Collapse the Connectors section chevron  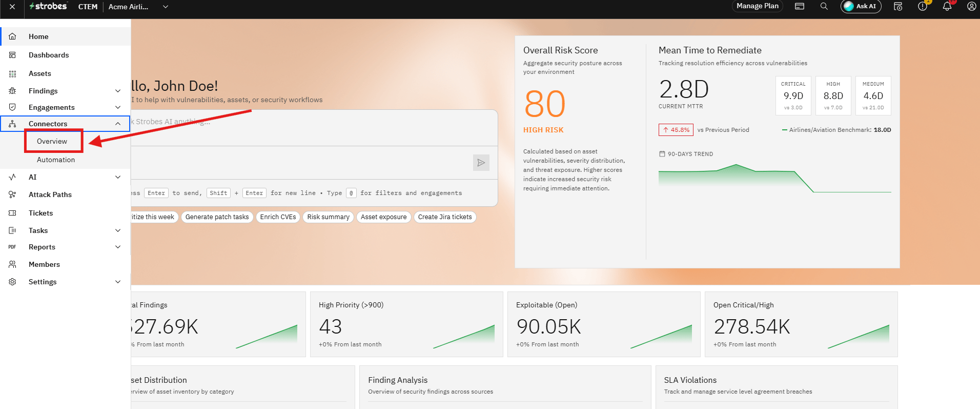click(x=118, y=124)
